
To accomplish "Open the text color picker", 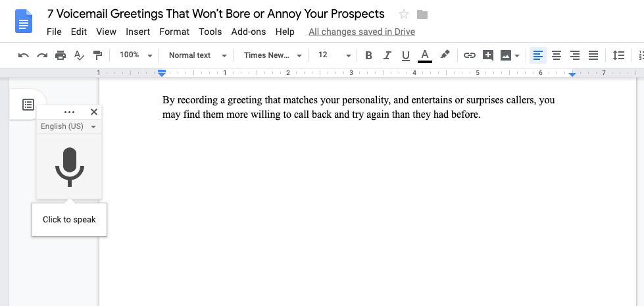I will point(425,55).
